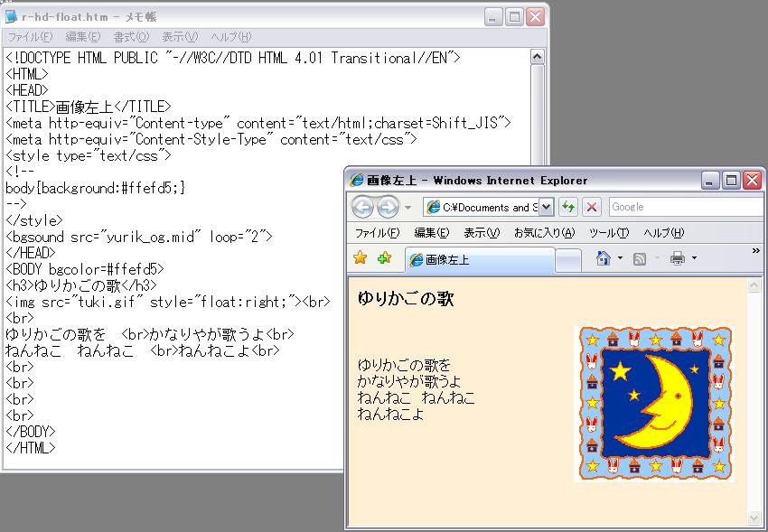
Task: Open IE お気に入り(A) menu
Action: (x=544, y=233)
